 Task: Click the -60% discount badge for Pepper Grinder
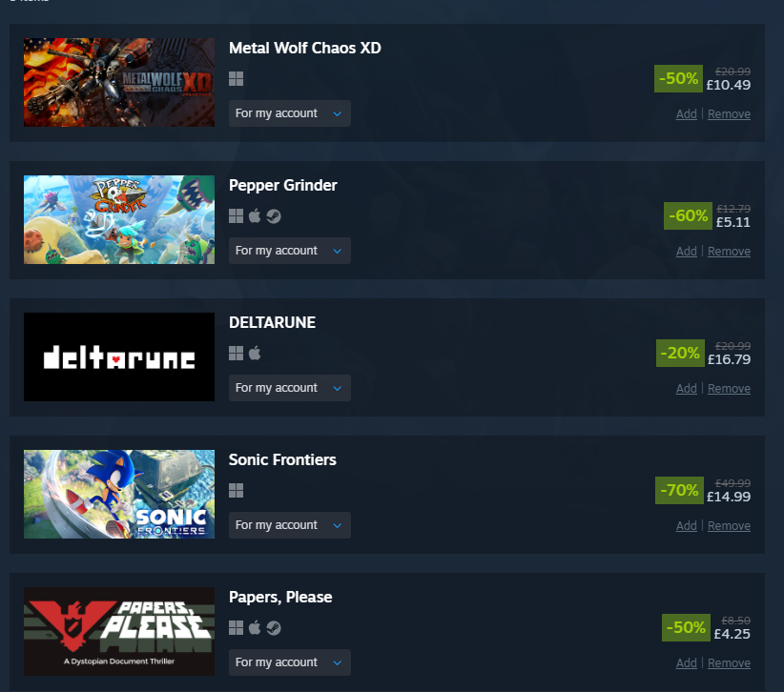[x=688, y=215]
